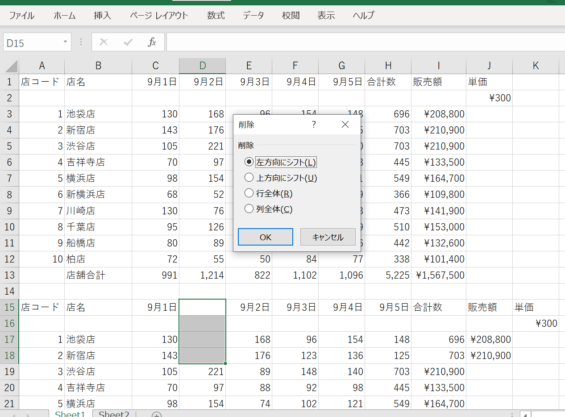The width and height of the screenshot is (565, 417).
Task: Click the select-all corner triangle
Action: [x=12, y=66]
